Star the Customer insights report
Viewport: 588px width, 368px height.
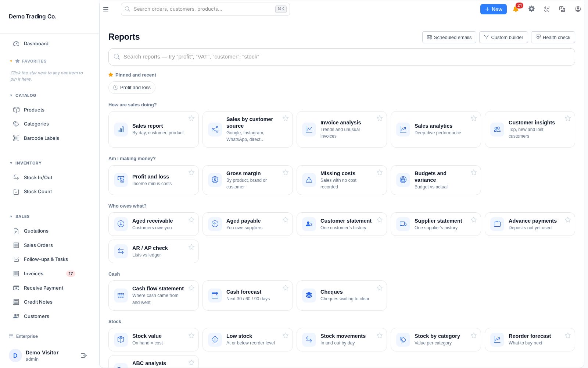pos(568,118)
